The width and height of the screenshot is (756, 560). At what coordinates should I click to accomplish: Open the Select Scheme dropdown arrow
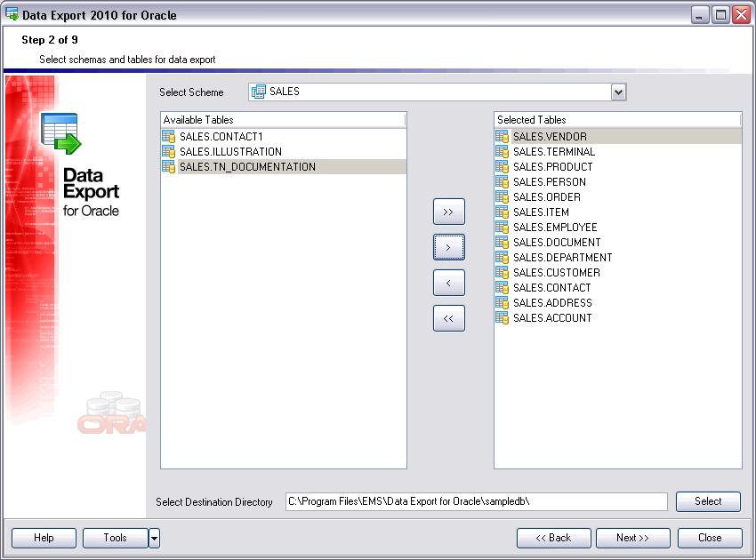tap(618, 92)
